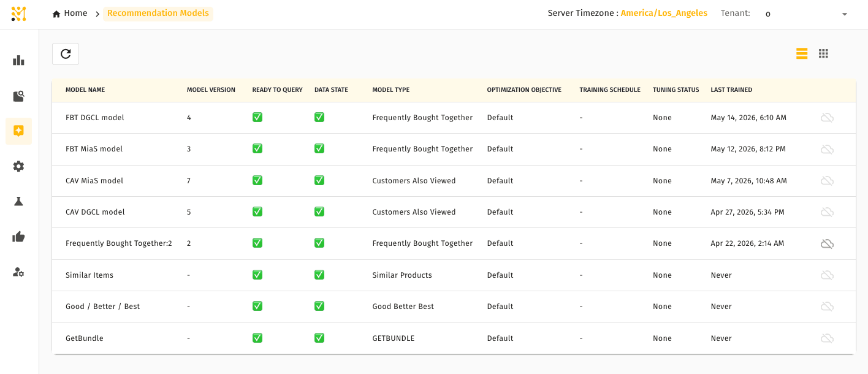Click Data State checkmark for Frequently Bought Together:2
Viewport: 868px width, 374px height.
coord(319,243)
